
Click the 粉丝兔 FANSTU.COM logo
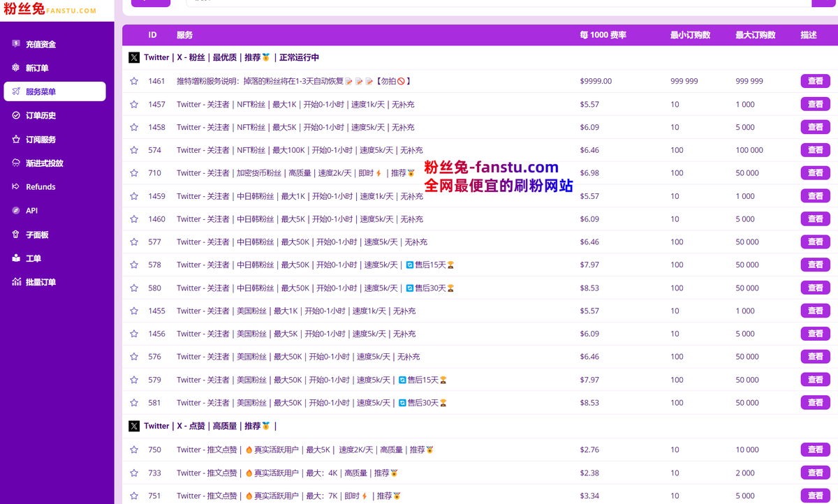(50, 10)
